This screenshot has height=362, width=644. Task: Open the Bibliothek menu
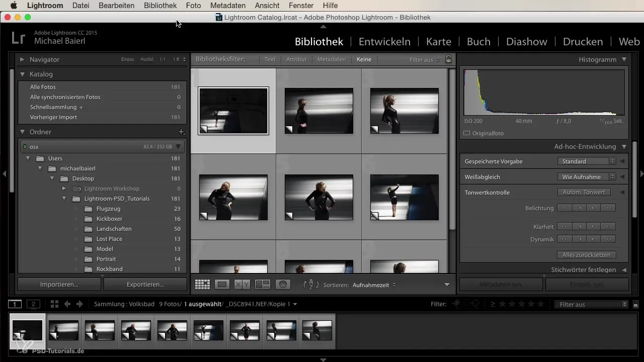tap(160, 6)
